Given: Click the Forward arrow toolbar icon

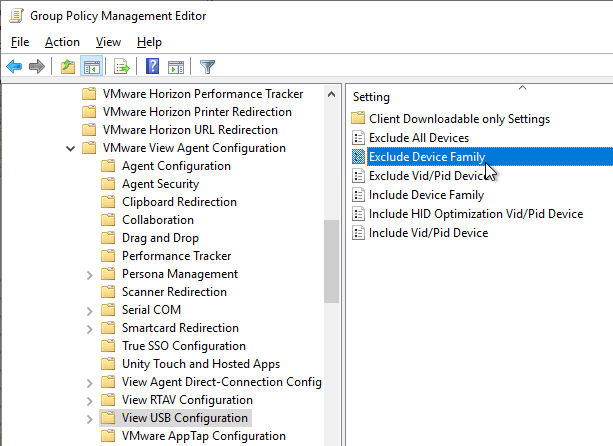Looking at the screenshot, I should [x=37, y=66].
